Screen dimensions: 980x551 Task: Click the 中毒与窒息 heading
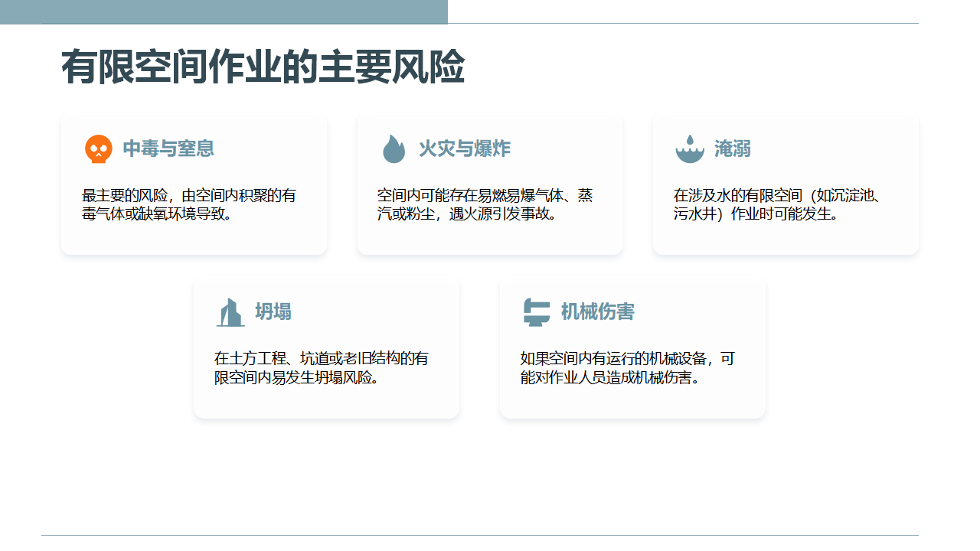point(168,148)
